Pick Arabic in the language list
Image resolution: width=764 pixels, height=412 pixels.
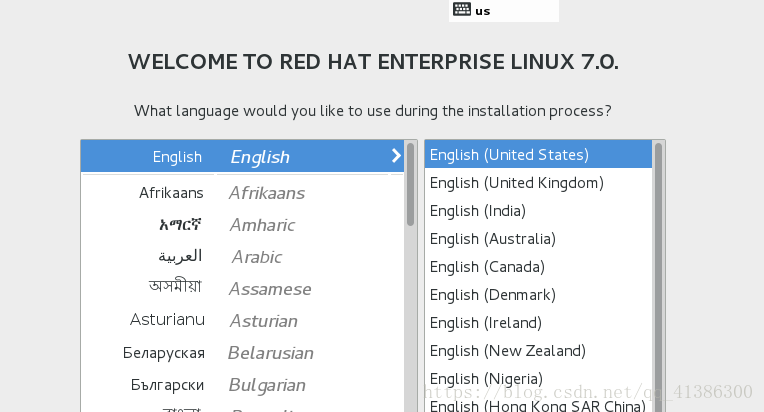point(242,257)
